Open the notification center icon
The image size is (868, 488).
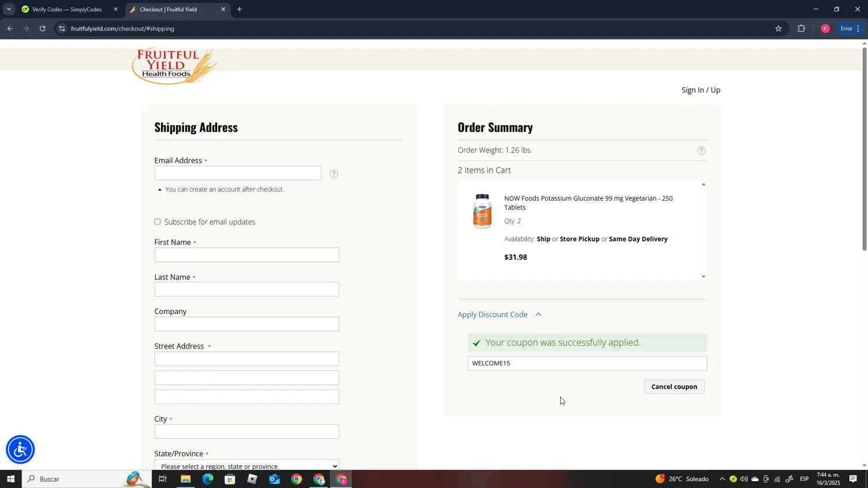click(854, 479)
